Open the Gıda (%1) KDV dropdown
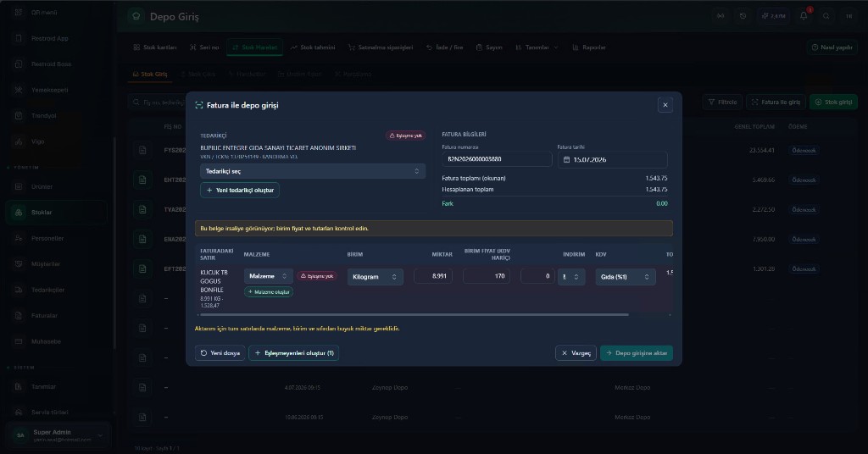Screen dimensions: 868x454 tap(625, 276)
